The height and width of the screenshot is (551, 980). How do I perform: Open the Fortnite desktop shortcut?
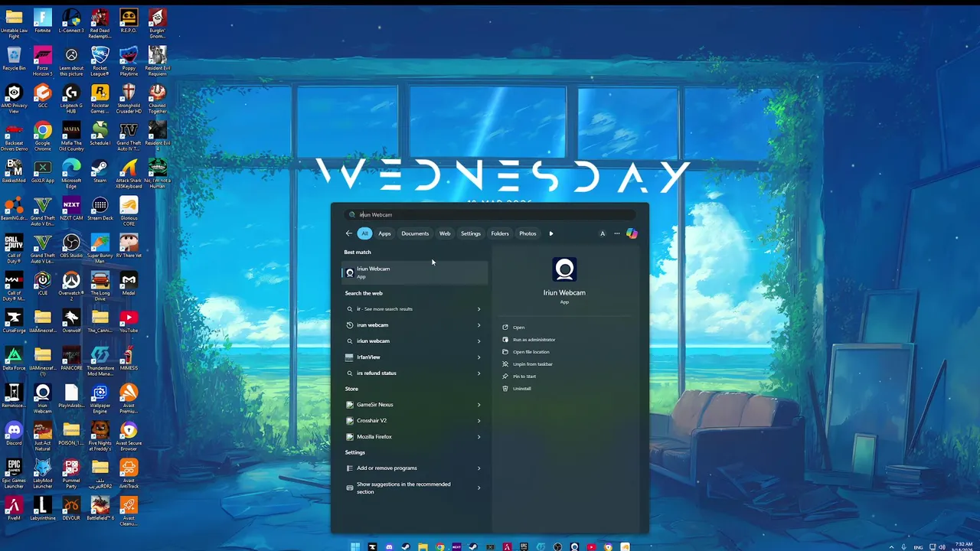[43, 21]
